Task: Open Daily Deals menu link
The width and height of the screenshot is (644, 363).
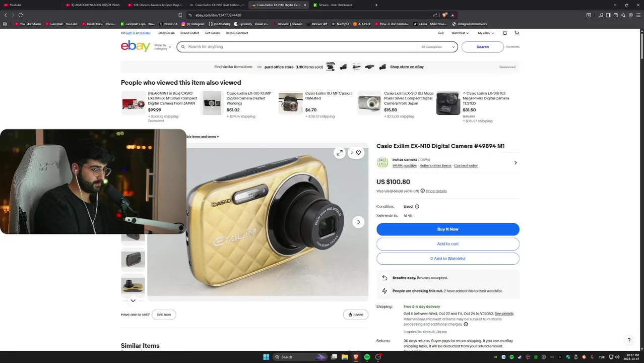Action: click(x=166, y=33)
